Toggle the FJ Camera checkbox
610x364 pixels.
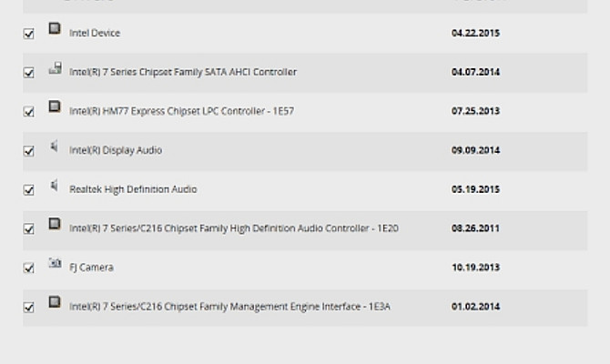[x=28, y=268]
